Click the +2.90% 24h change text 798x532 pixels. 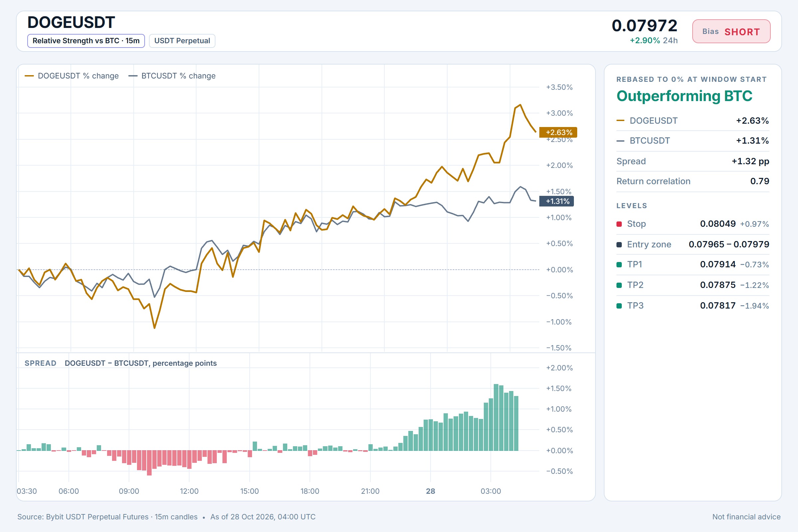(654, 40)
